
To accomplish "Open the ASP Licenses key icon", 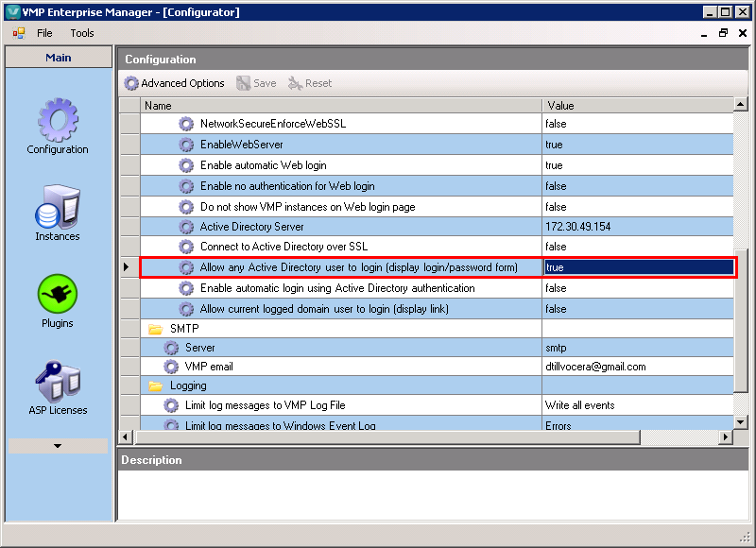I will (x=58, y=382).
